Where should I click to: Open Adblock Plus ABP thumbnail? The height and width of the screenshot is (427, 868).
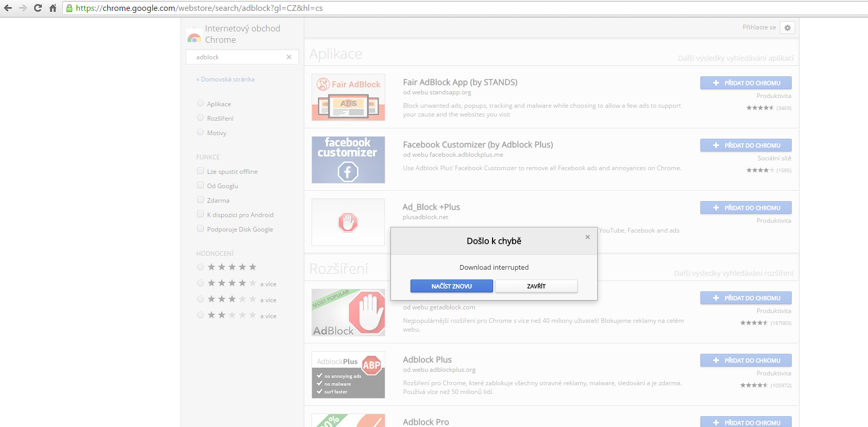pos(348,375)
